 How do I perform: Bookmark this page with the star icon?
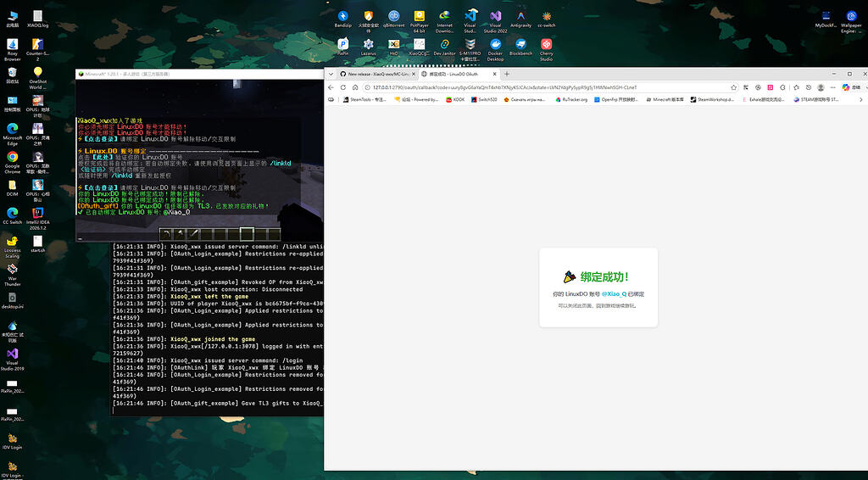click(734, 87)
